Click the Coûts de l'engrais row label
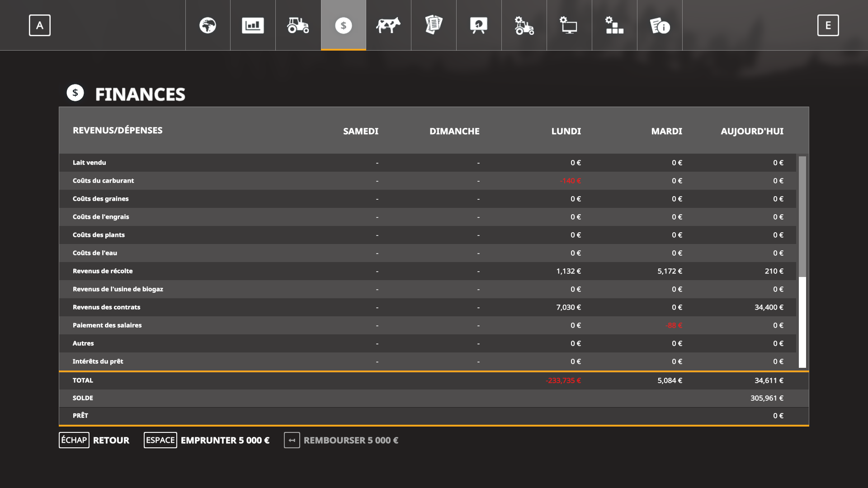Screen dimensions: 868x488 [101, 217]
